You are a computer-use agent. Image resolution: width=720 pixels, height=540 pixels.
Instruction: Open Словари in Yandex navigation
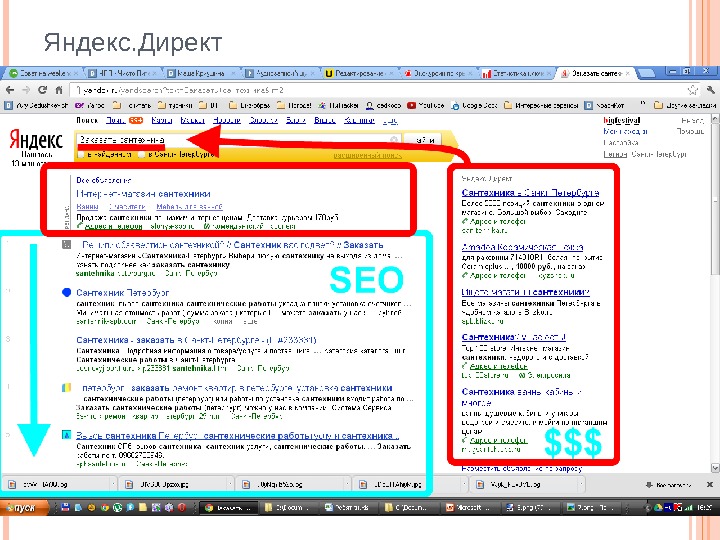point(263,120)
